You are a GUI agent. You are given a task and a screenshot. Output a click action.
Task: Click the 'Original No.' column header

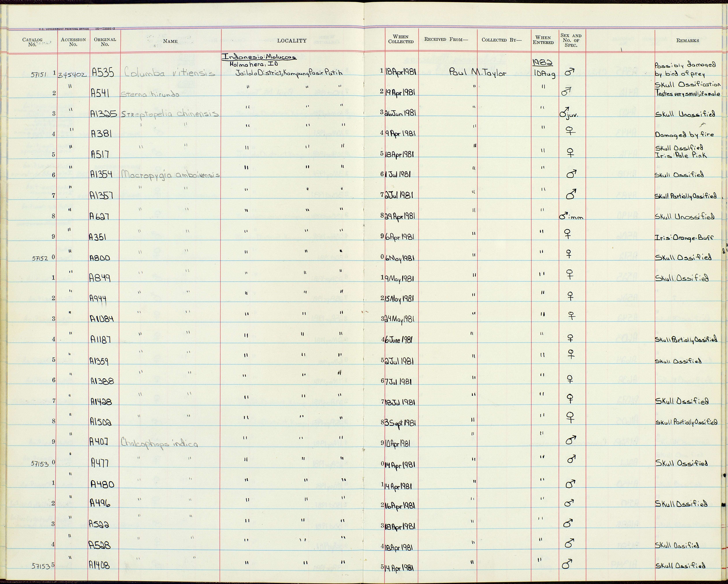(x=105, y=42)
